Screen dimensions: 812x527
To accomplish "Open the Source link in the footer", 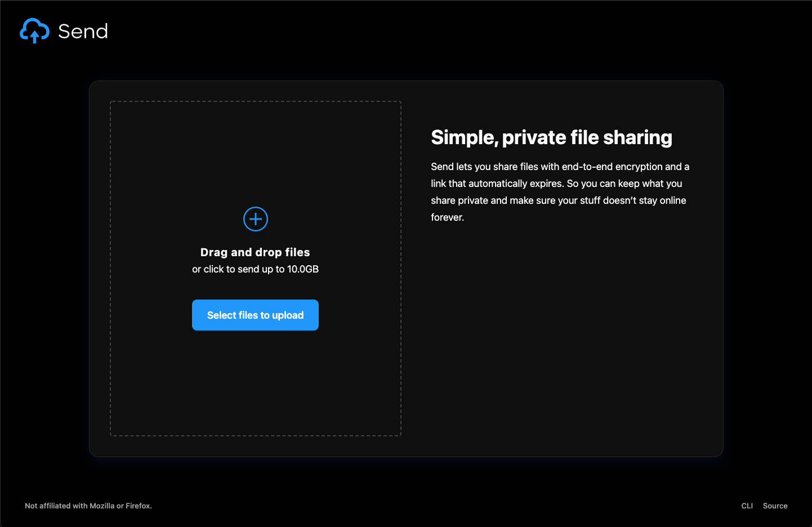I will point(775,506).
